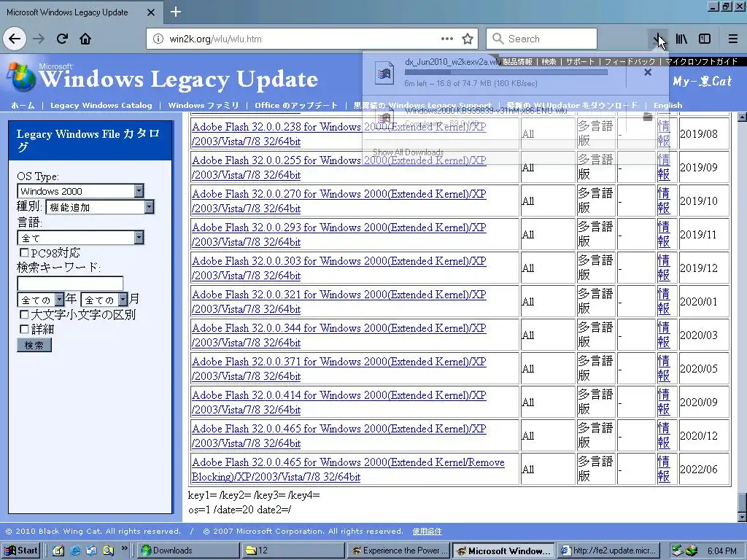Launch Internet Explorer from quick launch

click(75, 551)
